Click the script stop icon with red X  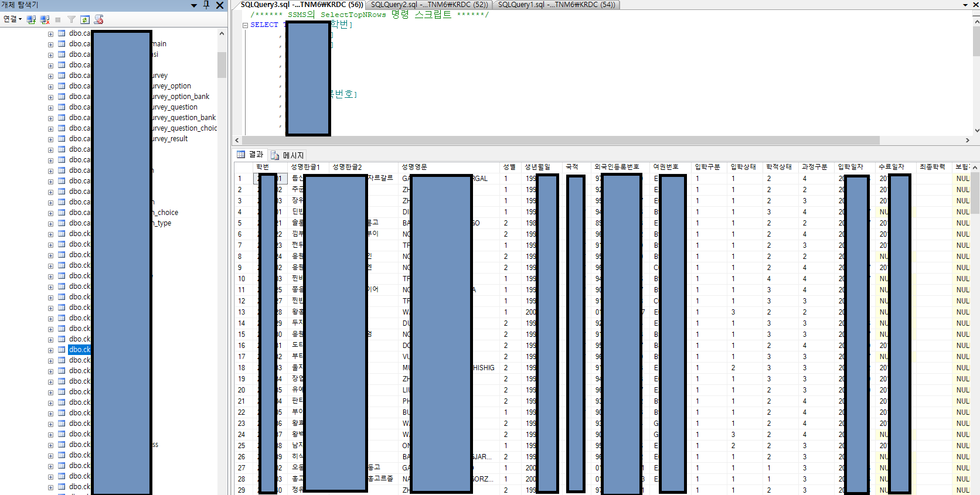(98, 19)
